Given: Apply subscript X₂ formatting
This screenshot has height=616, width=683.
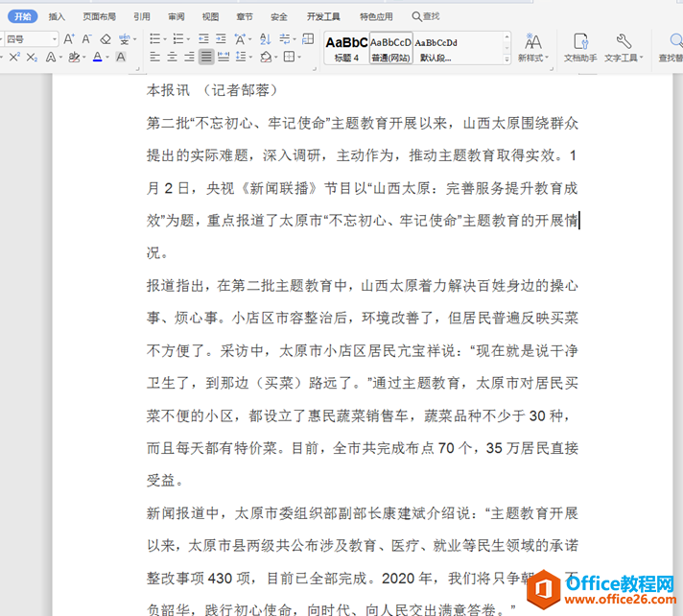Looking at the screenshot, I should click(x=32, y=57).
